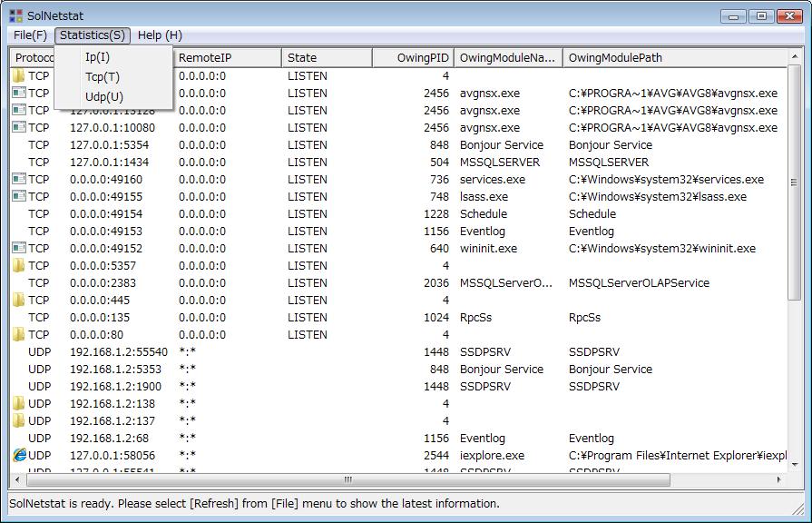Select local address 0.0.0.0:49153
The height and width of the screenshot is (523, 812).
[x=106, y=231]
